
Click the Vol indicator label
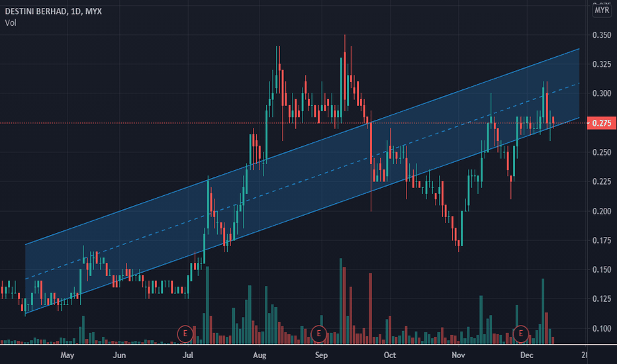11,23
